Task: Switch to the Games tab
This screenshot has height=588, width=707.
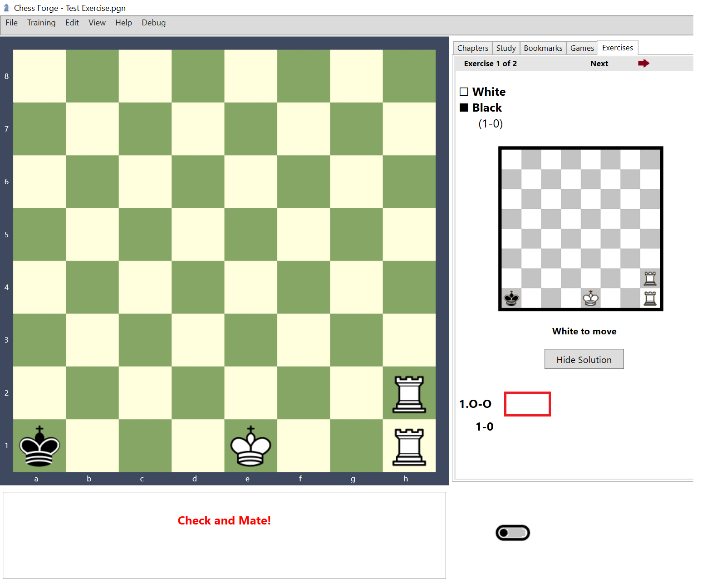Action: [x=582, y=48]
